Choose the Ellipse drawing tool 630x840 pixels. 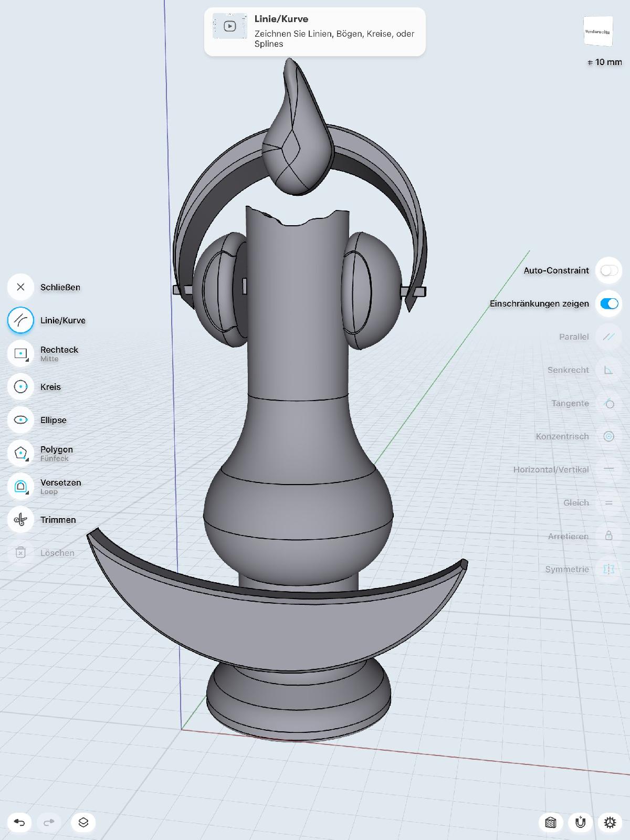click(20, 420)
